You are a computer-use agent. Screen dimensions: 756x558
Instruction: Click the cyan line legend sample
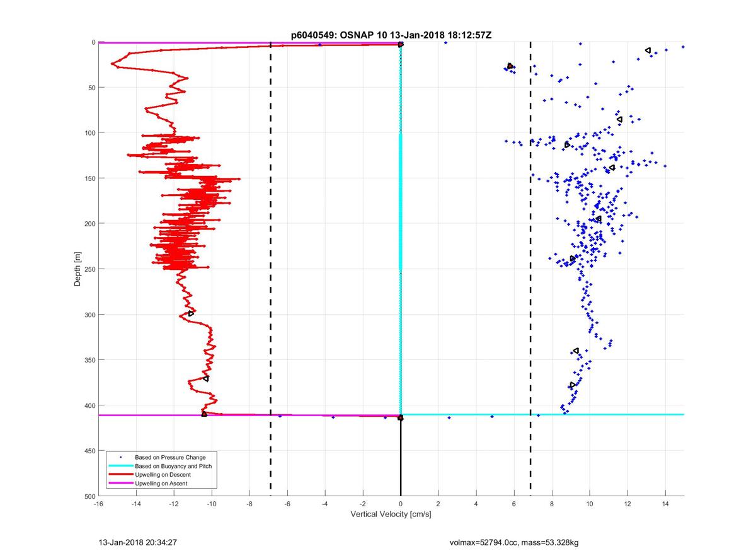tap(120, 466)
